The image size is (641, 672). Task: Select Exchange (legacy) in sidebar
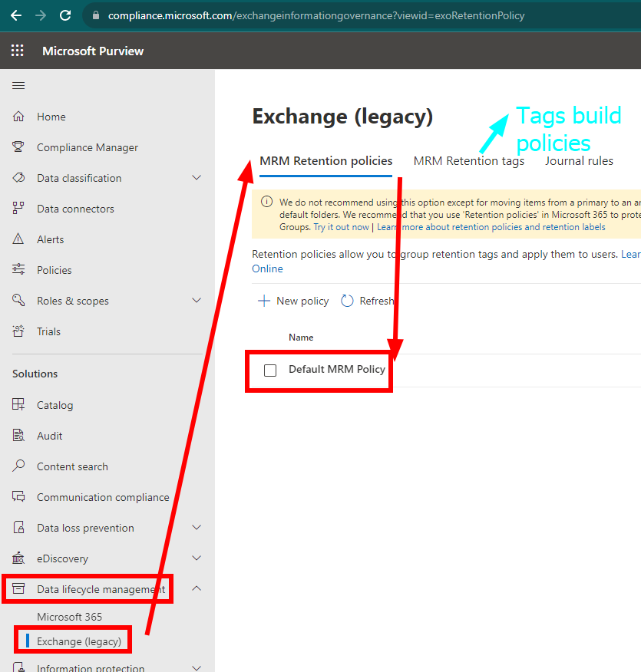pos(79,641)
